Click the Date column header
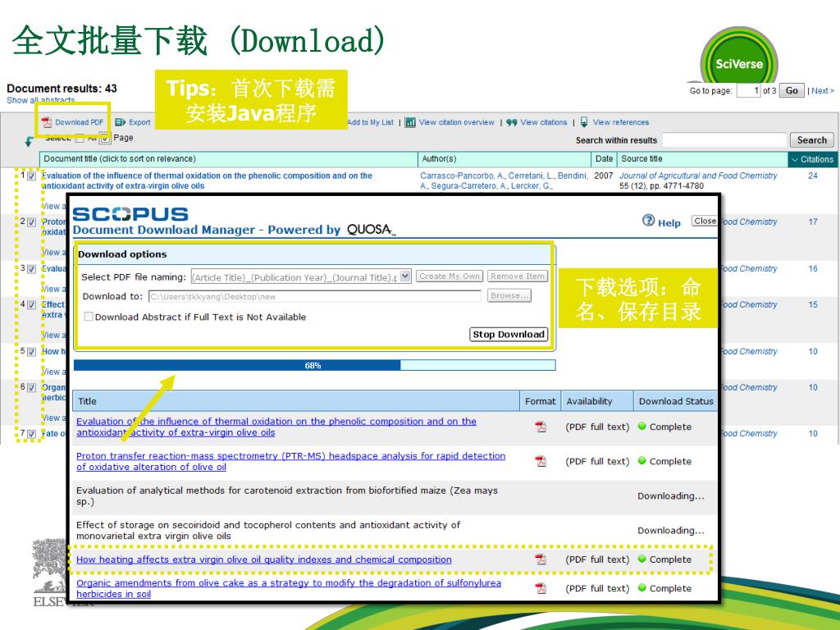 tap(604, 158)
